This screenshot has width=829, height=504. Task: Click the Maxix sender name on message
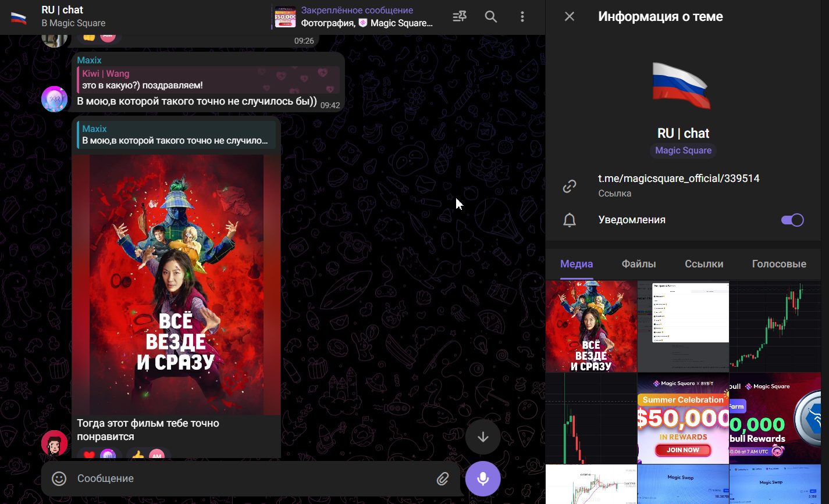pyautogui.click(x=89, y=60)
